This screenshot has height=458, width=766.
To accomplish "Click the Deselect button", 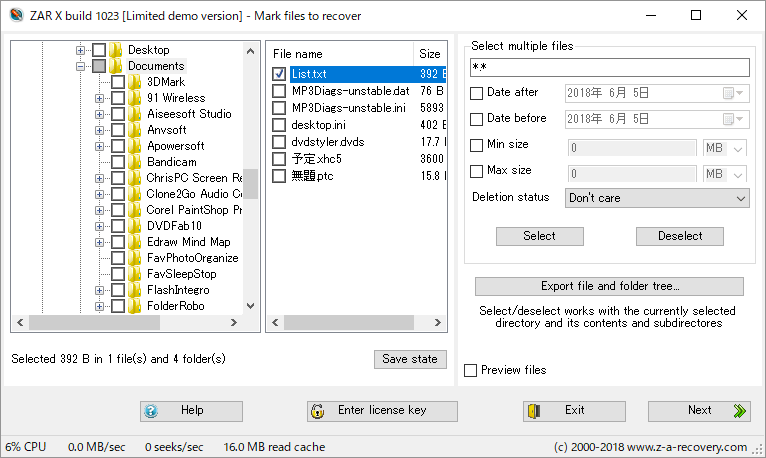I will tap(680, 236).
